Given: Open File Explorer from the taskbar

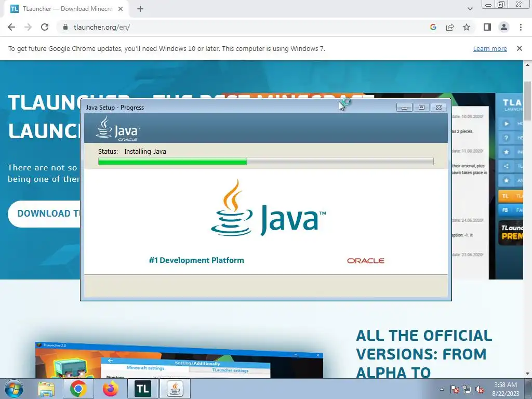Looking at the screenshot, I should pos(46,389).
